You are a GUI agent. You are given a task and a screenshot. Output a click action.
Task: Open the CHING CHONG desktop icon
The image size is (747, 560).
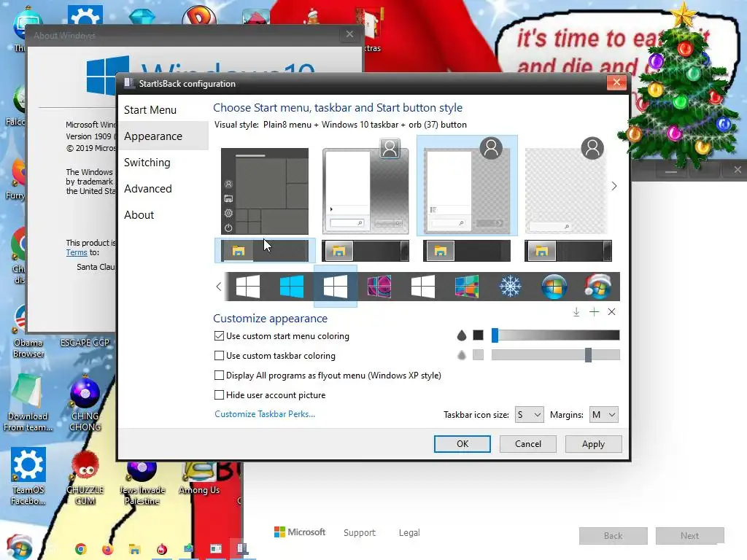(85, 404)
